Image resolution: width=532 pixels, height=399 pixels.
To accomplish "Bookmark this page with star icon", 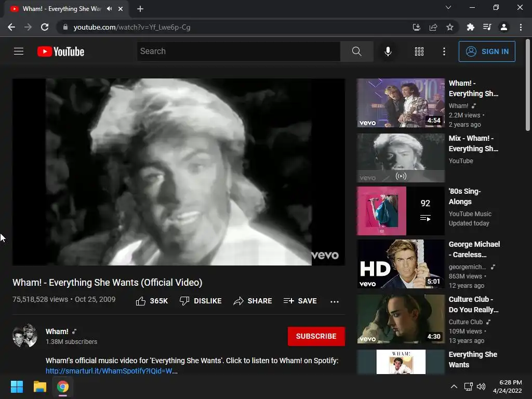I will 449,27.
